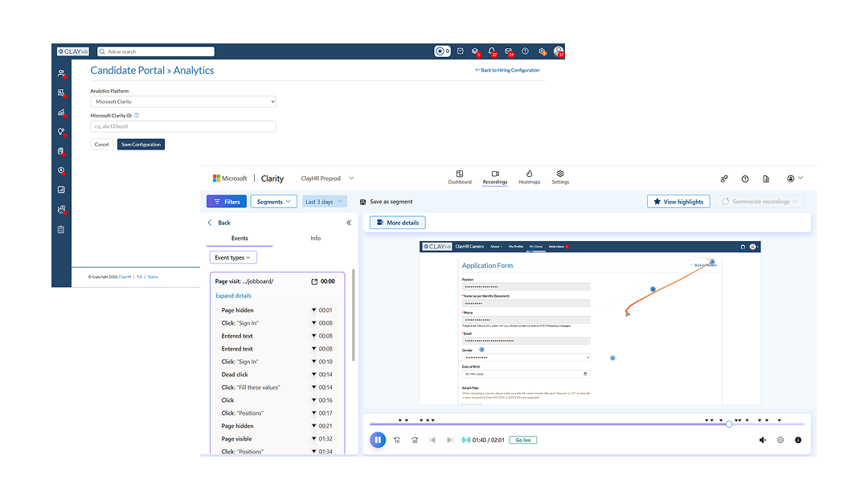Open the Segments dropdown
This screenshot has height=500, width=868.
273,202
